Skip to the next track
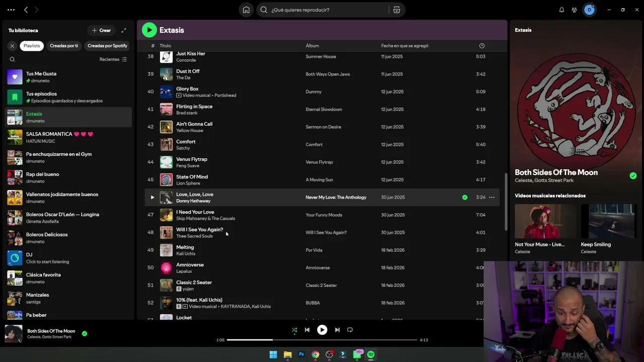The image size is (644, 362). (337, 330)
